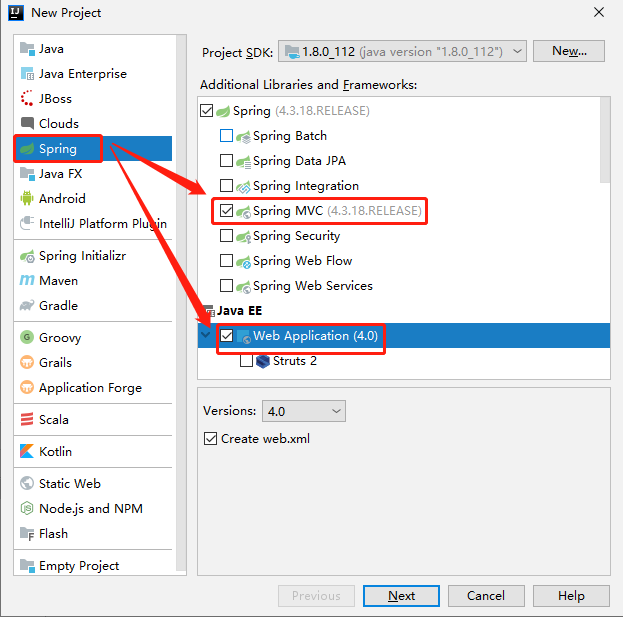Enable the Struts 2 checkbox
Viewport: 623px width, 617px height.
(246, 361)
